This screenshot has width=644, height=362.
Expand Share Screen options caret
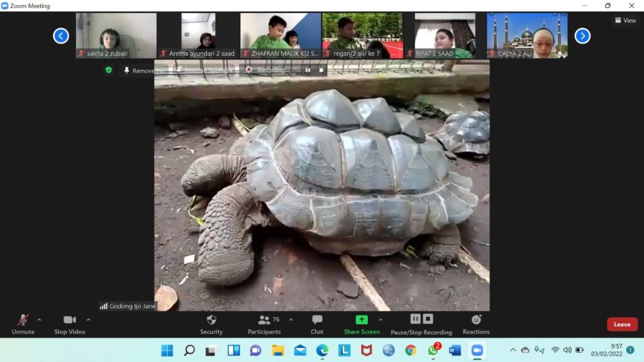tap(380, 319)
